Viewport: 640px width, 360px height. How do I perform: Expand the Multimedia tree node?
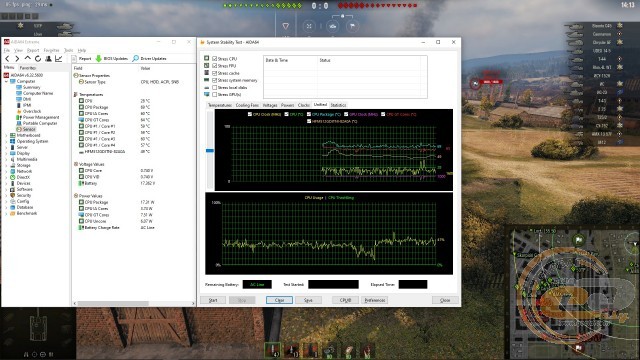[x=7, y=159]
